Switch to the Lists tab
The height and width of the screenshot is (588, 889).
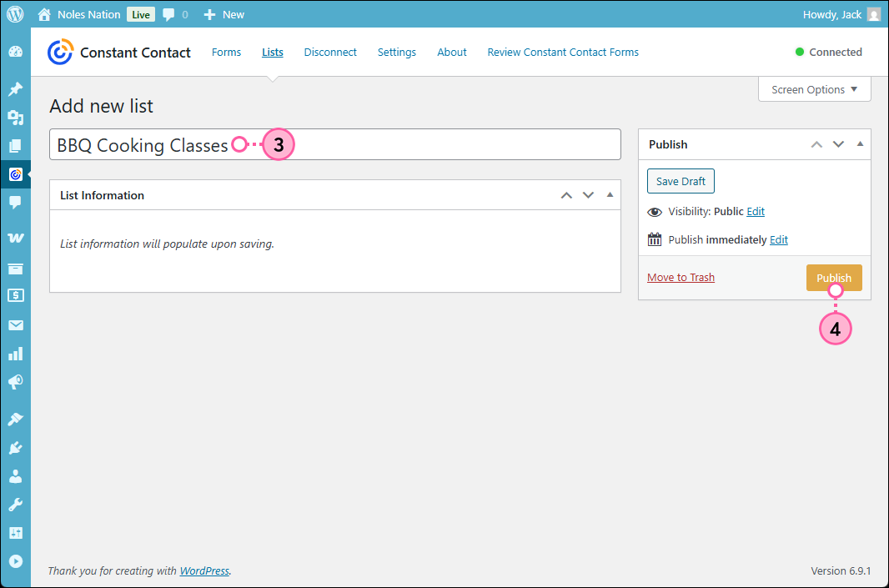pos(272,52)
